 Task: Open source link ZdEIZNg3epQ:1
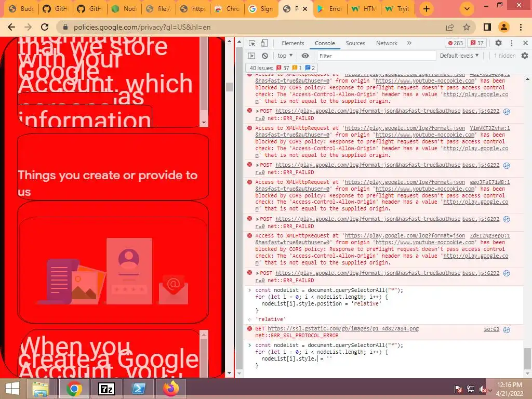[489, 236]
